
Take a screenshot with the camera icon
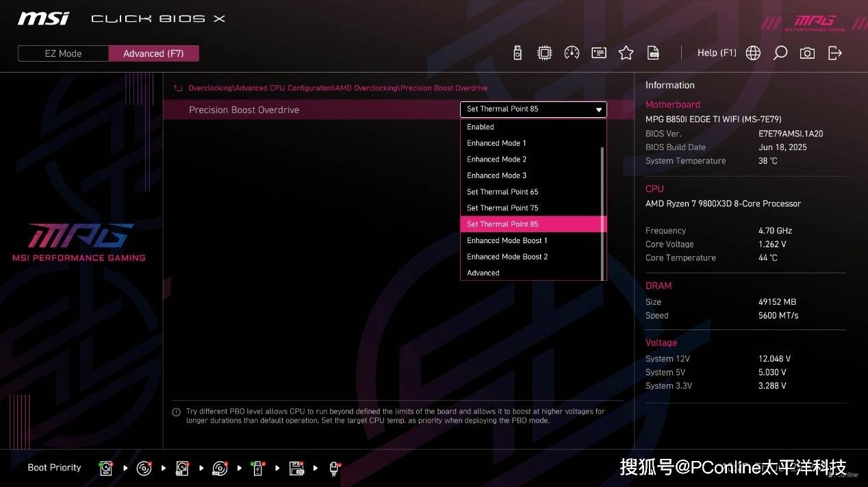coord(807,53)
